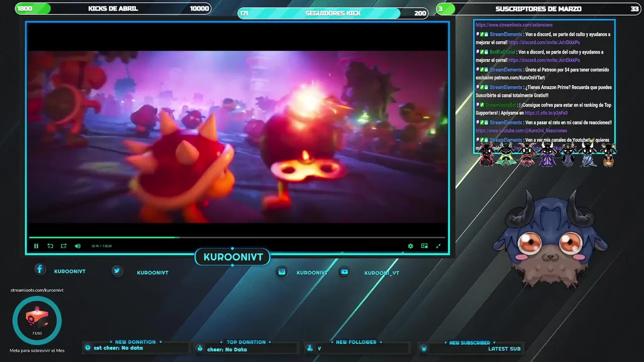The image size is (644, 362).
Task: Click the Streamloots chest goal circle
Action: [37, 320]
